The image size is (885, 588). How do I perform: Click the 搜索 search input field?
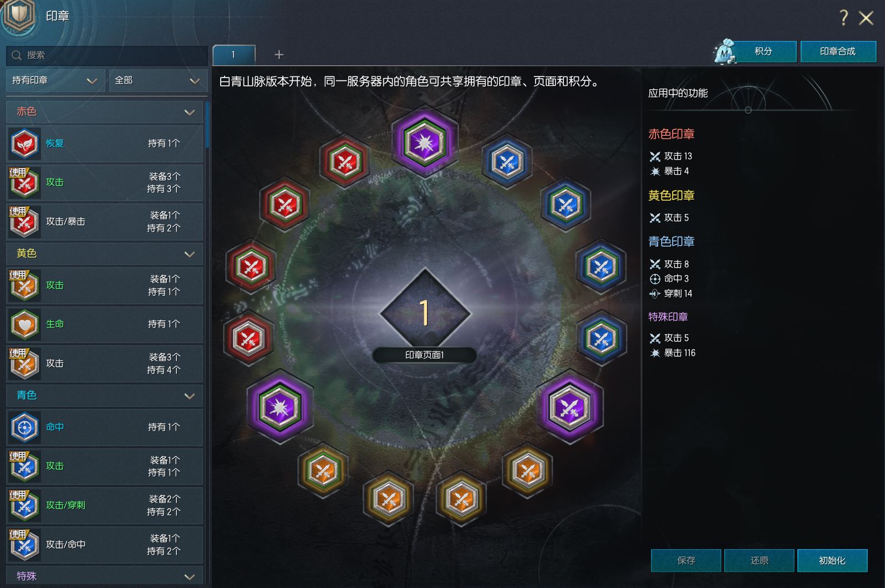point(106,55)
